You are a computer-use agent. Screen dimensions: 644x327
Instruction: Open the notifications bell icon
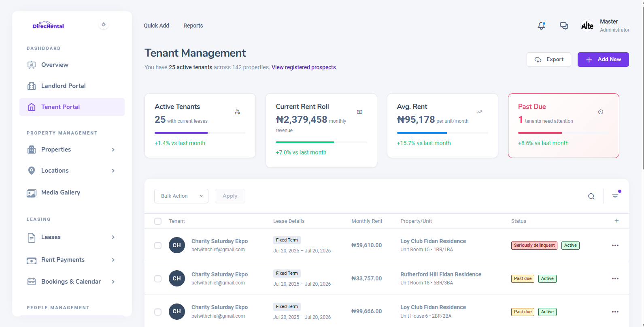coord(541,26)
